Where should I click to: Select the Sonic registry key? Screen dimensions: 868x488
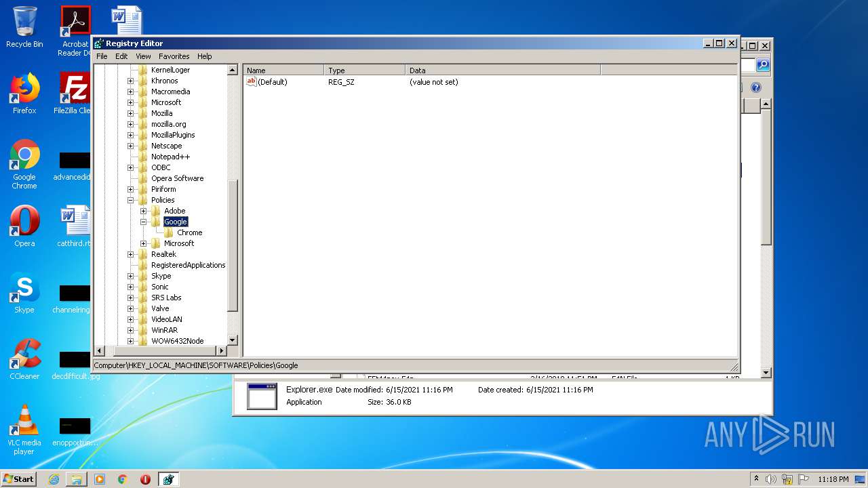coord(159,287)
